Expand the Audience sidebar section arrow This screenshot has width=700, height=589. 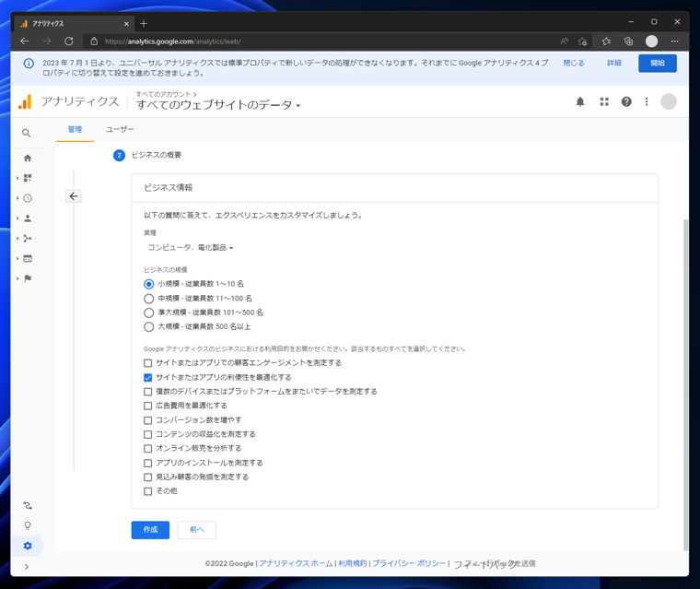17,218
